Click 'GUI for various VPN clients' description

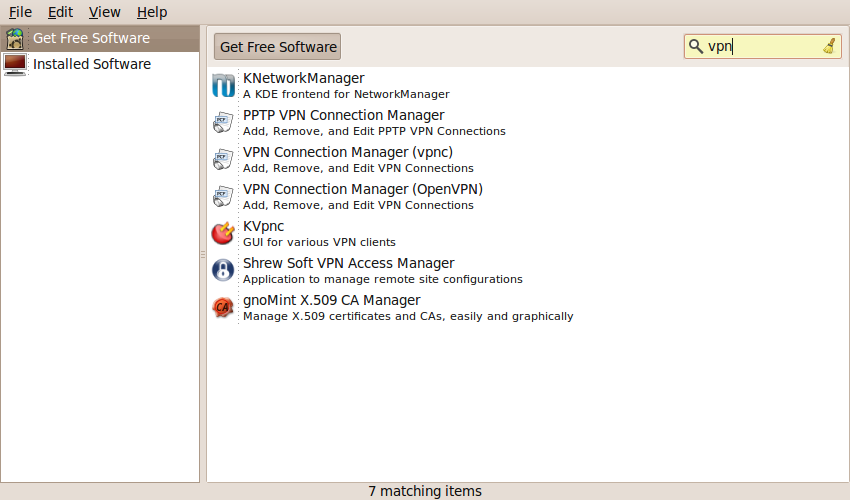pos(319,242)
